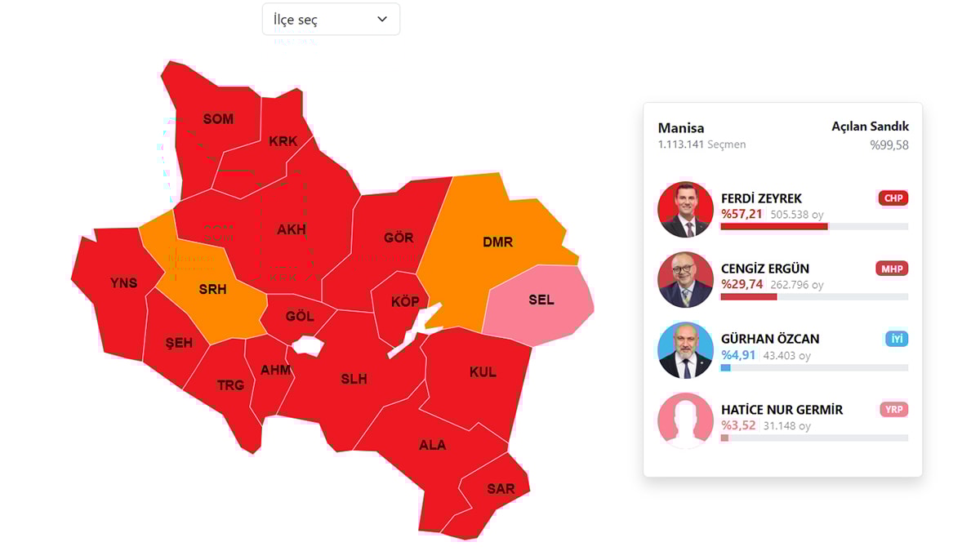Toggle the SOM district highlight
This screenshot has width=980, height=551.
(217, 119)
